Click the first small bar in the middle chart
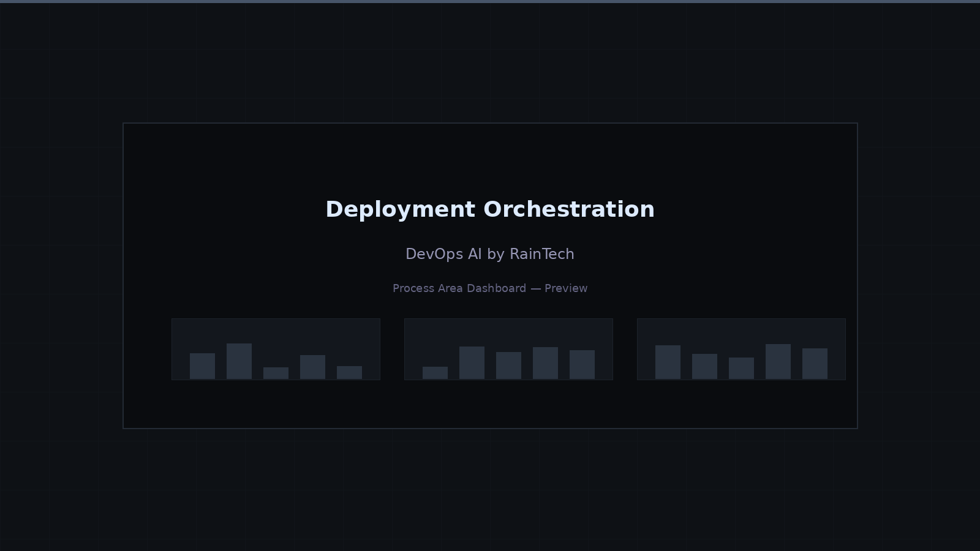The image size is (980, 551). [435, 372]
